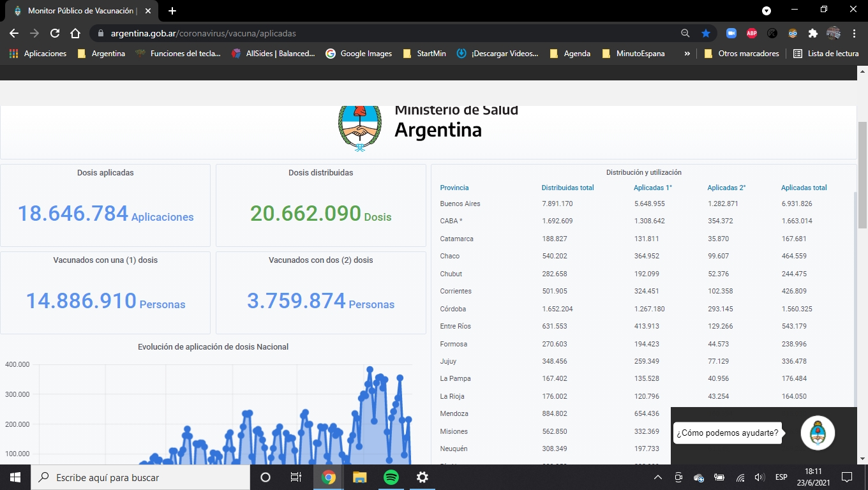The height and width of the screenshot is (490, 868).
Task: Open the browser home page
Action: coord(75,33)
